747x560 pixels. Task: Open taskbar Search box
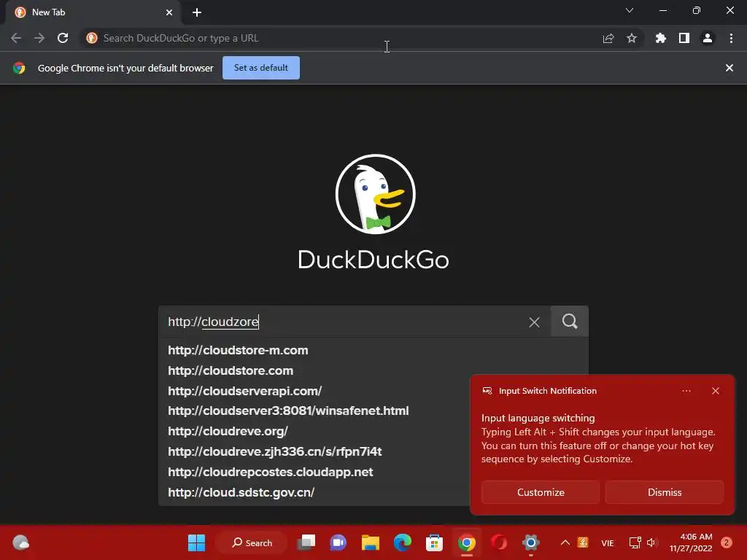pos(252,542)
